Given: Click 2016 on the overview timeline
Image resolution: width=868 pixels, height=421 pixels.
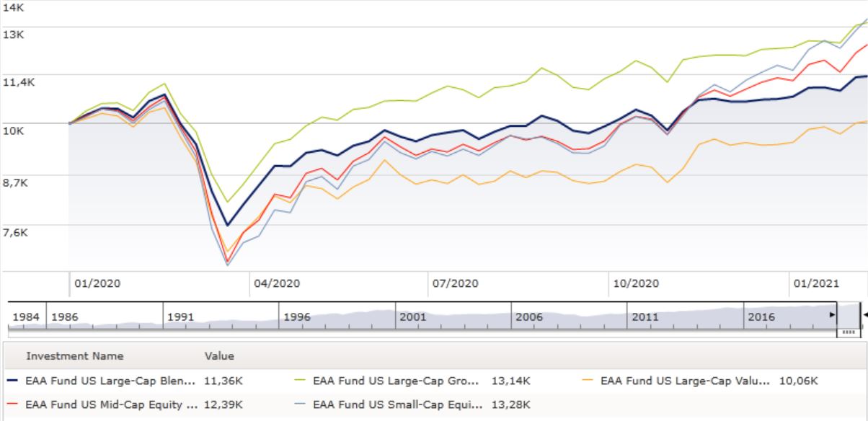Looking at the screenshot, I should coord(761,317).
